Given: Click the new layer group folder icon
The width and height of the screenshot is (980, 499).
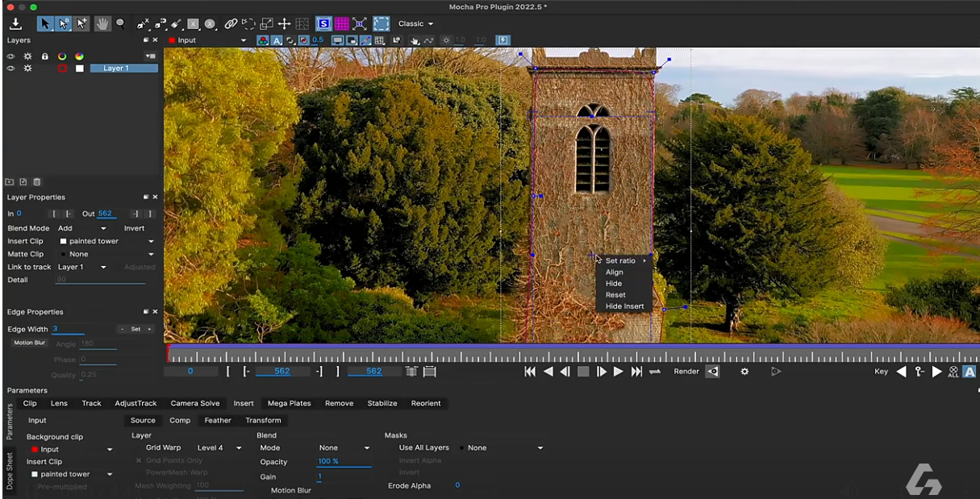Looking at the screenshot, I should [10, 182].
